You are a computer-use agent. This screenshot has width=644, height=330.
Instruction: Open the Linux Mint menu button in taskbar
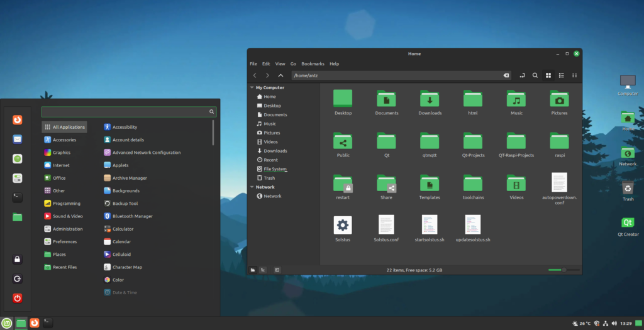coord(6,323)
